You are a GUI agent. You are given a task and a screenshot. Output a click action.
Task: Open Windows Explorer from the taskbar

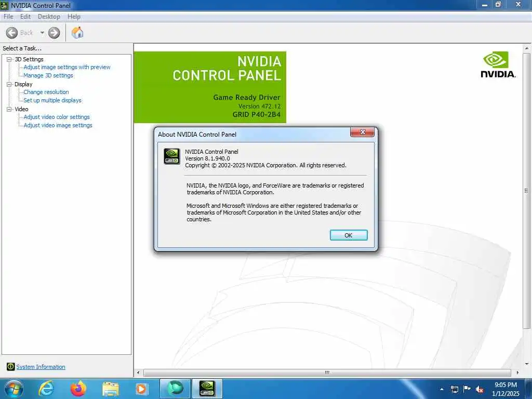pyautogui.click(x=110, y=389)
